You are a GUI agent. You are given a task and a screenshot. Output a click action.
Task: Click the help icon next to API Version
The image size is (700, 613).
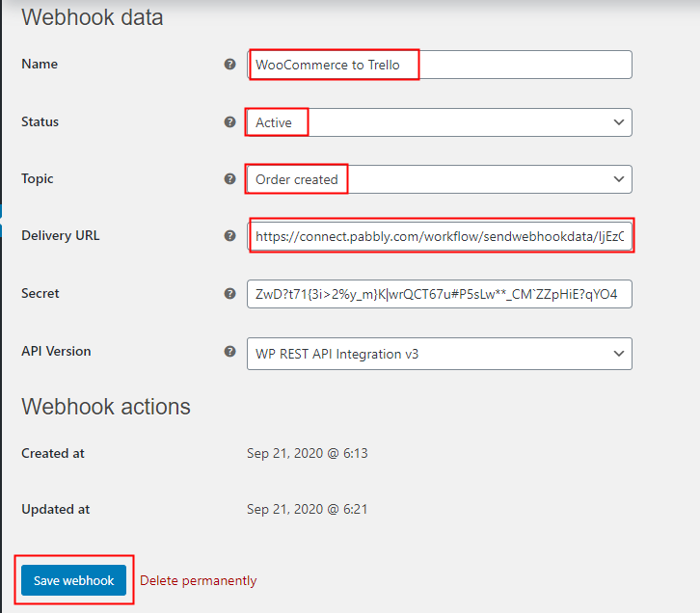[x=229, y=351]
